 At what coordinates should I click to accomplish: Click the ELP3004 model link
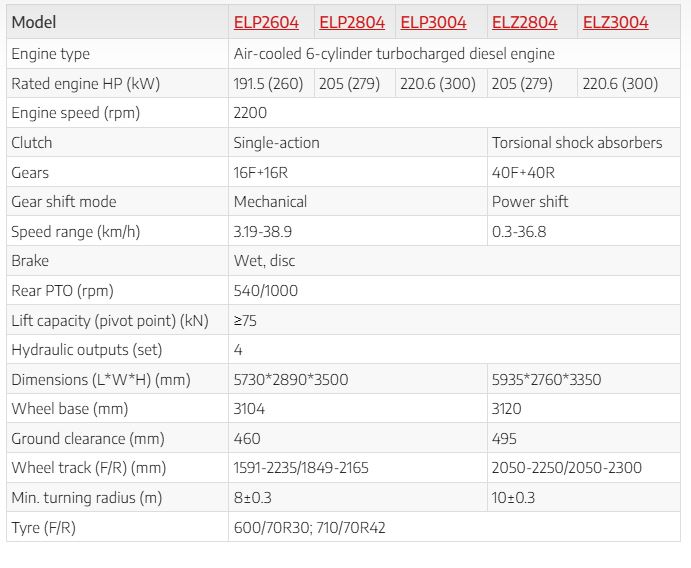(433, 22)
